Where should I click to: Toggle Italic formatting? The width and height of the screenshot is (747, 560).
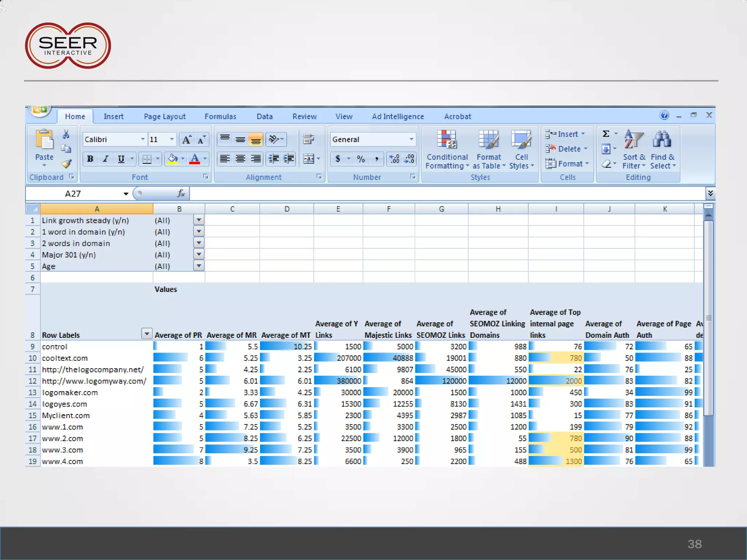tap(106, 159)
